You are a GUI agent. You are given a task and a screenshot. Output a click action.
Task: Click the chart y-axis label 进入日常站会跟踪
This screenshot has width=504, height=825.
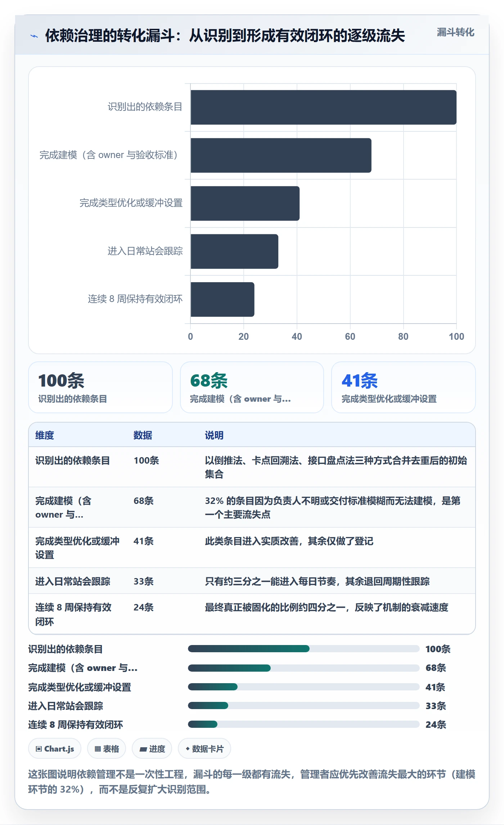click(145, 251)
